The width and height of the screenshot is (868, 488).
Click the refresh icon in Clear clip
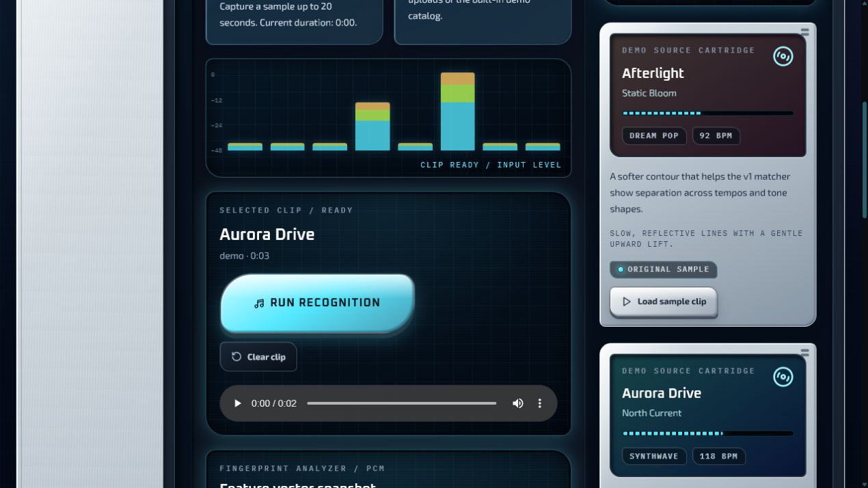[236, 357]
